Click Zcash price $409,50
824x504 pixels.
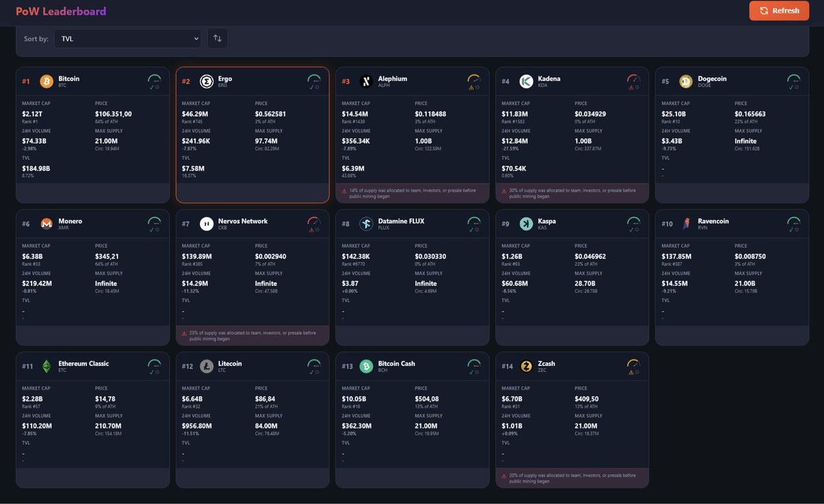(x=586, y=398)
